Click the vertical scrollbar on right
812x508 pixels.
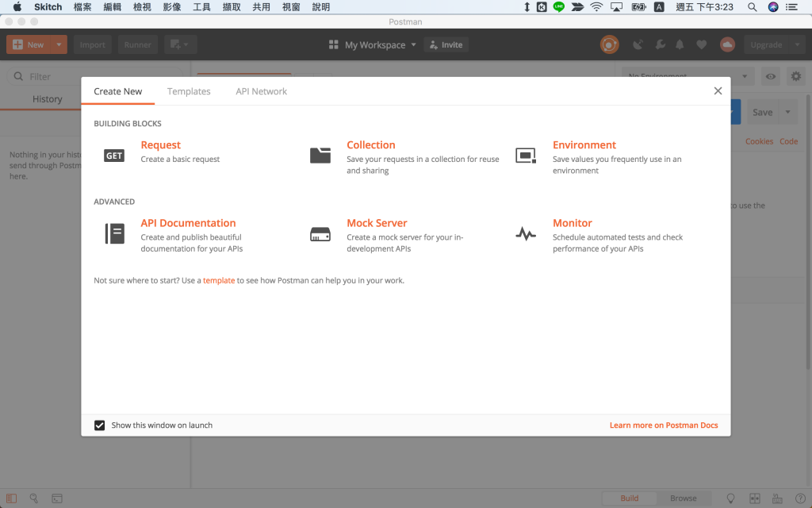[808, 232]
